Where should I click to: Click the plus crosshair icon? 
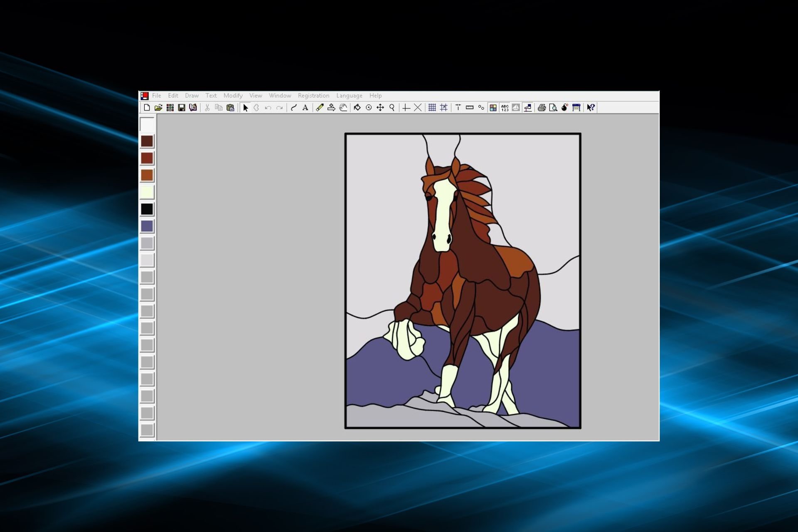click(x=406, y=108)
